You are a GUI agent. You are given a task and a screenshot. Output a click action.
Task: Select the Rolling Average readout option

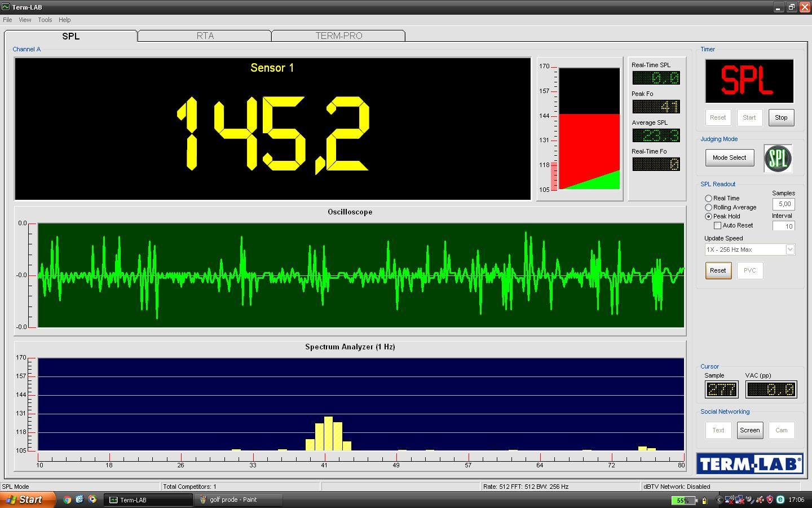point(708,208)
